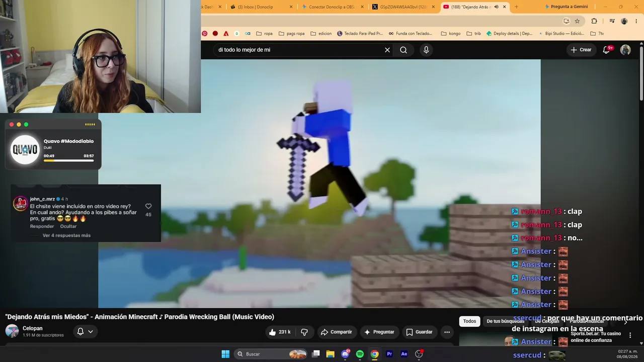Open the 'ropa' bookmarks folder
Viewport: 644px width, 362px height.
tap(264, 34)
